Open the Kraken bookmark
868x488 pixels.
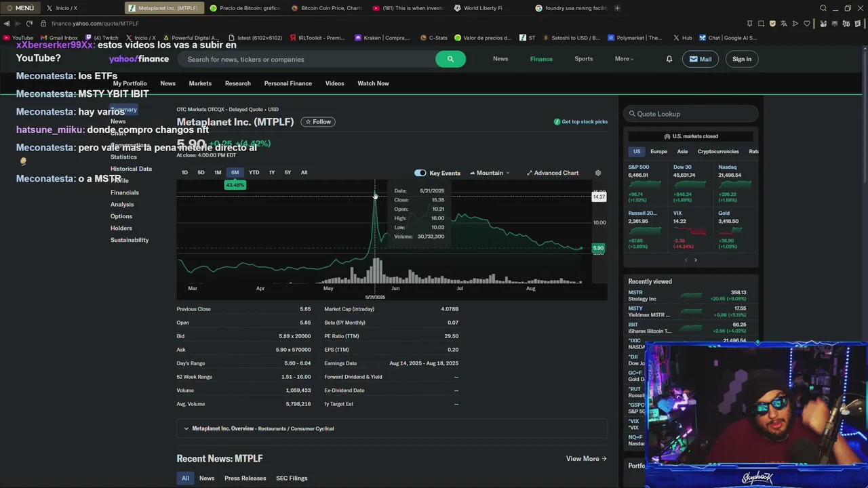tap(382, 38)
